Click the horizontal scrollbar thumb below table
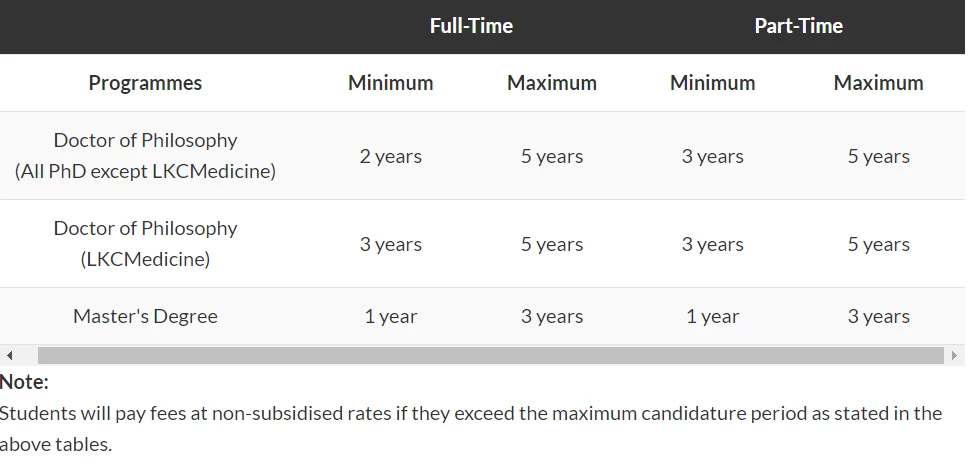 (491, 356)
